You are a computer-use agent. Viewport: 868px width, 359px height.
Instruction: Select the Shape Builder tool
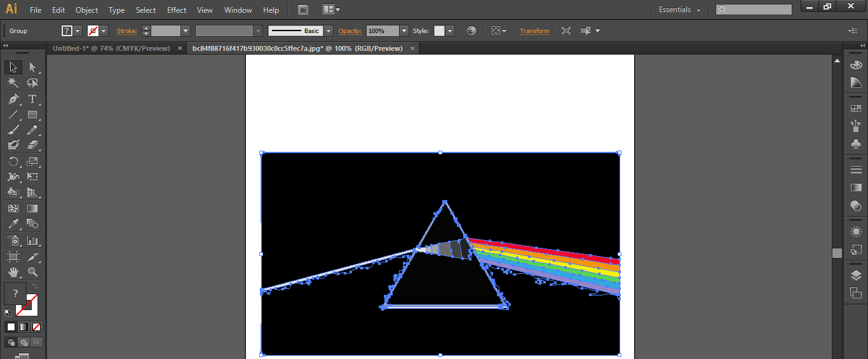click(x=13, y=193)
